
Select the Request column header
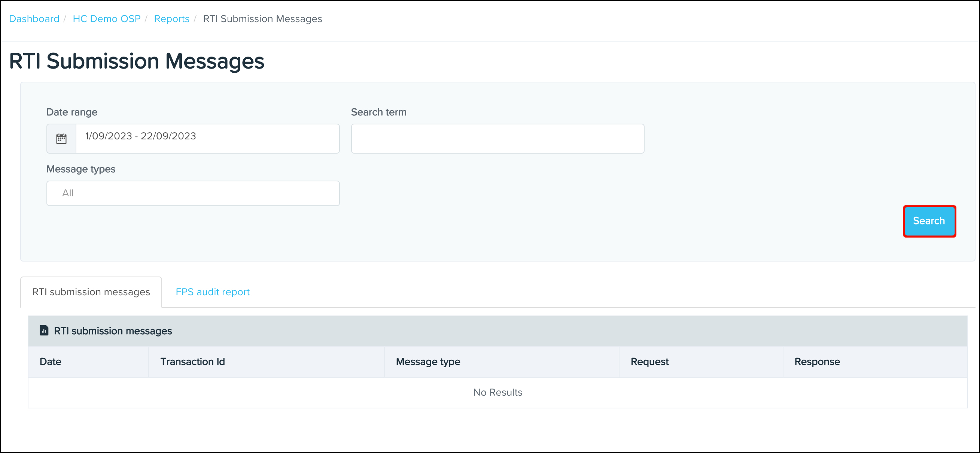pyautogui.click(x=649, y=361)
